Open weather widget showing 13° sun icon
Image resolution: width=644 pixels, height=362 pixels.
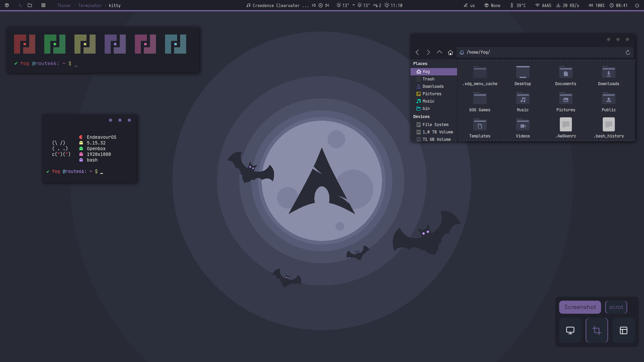point(343,5)
